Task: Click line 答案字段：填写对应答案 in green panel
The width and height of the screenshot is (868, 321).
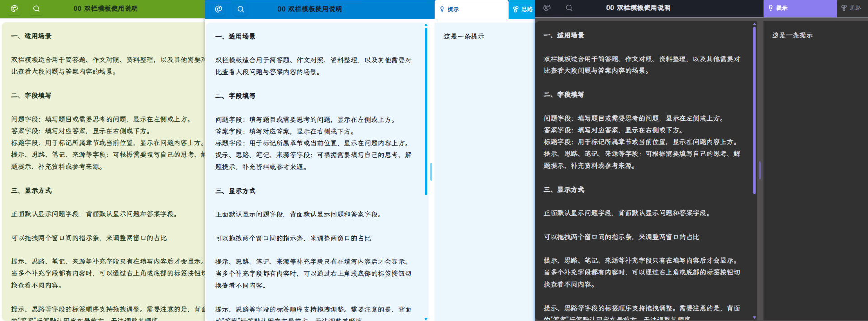Action: (x=82, y=131)
